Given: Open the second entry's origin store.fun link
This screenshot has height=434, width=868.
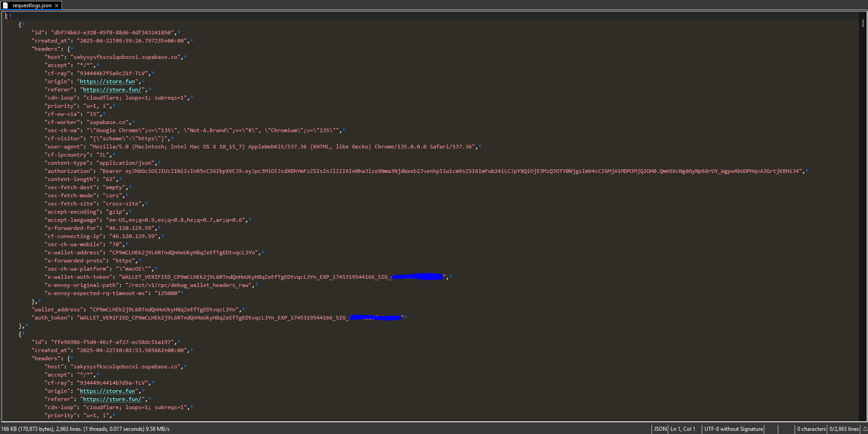Looking at the screenshot, I should 107,391.
